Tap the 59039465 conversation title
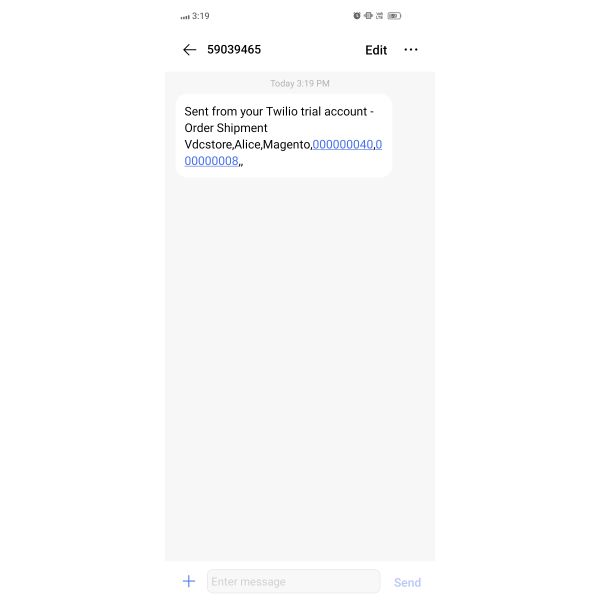 [234, 50]
